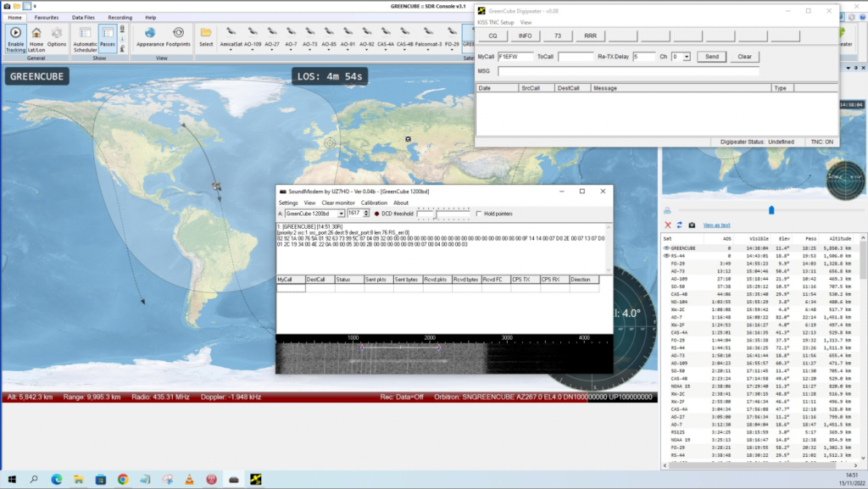The width and height of the screenshot is (868, 489).
Task: Open Help ribbon tab
Action: tap(151, 18)
